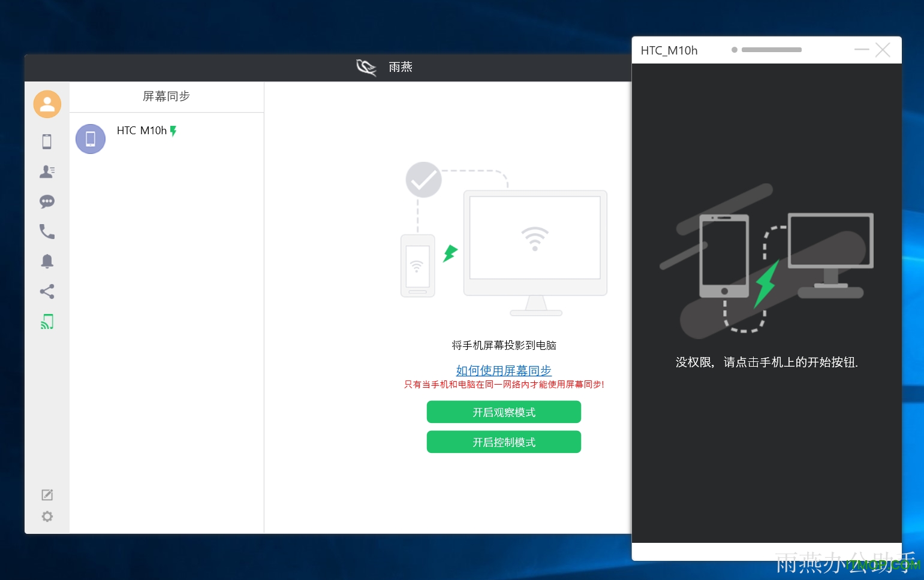This screenshot has height=580, width=924.
Task: Click the 开启控制模式 button
Action: pyautogui.click(x=504, y=442)
